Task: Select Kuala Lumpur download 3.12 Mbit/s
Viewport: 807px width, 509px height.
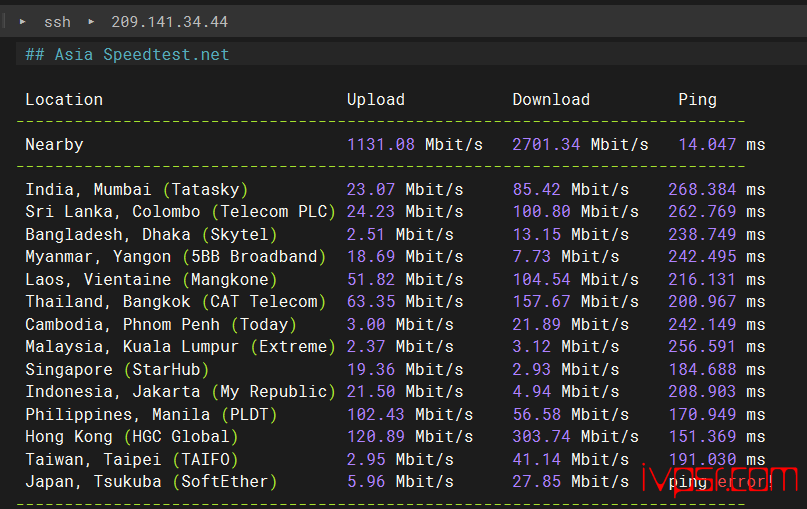Action: pos(566,347)
